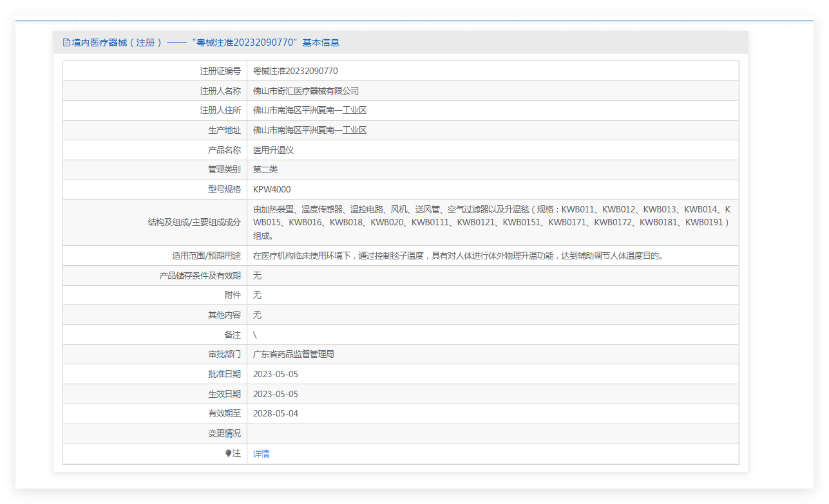
Task: Click approval department 广东省药品监督管理局
Action: pyautogui.click(x=294, y=354)
